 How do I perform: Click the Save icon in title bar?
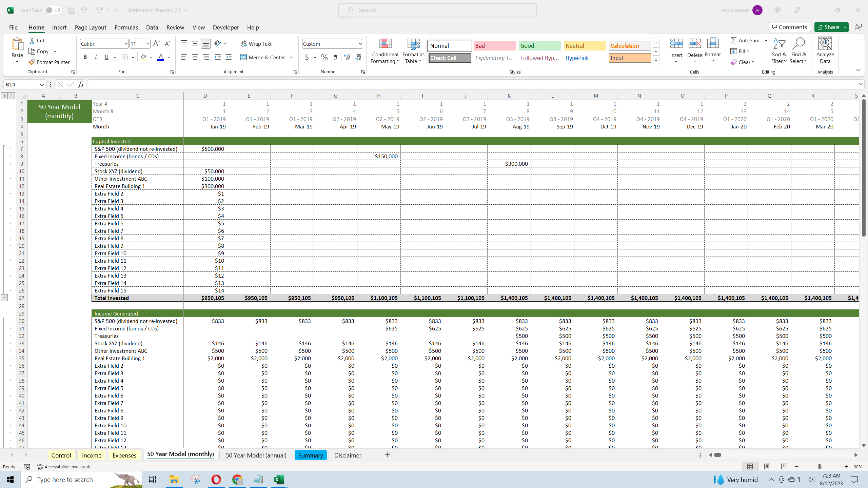click(72, 10)
